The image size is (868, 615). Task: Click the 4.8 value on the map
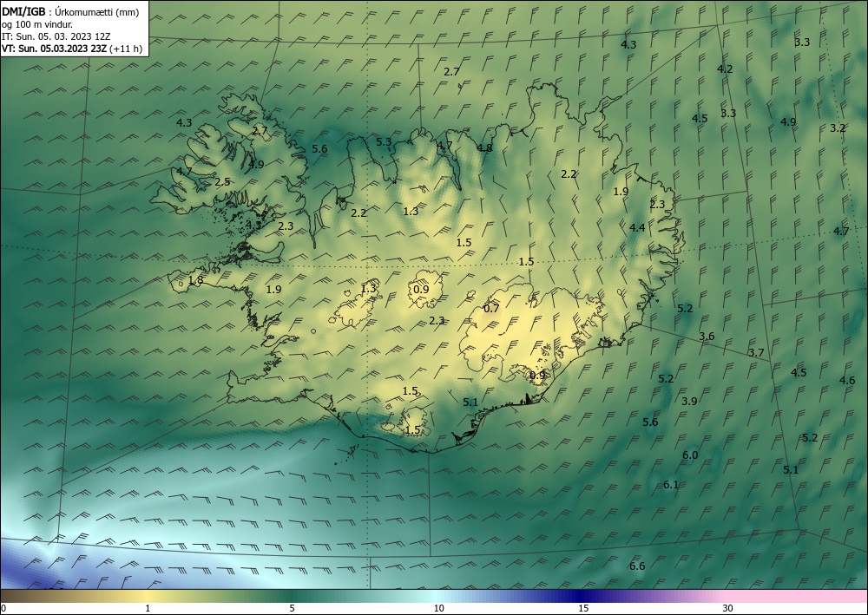(x=484, y=147)
